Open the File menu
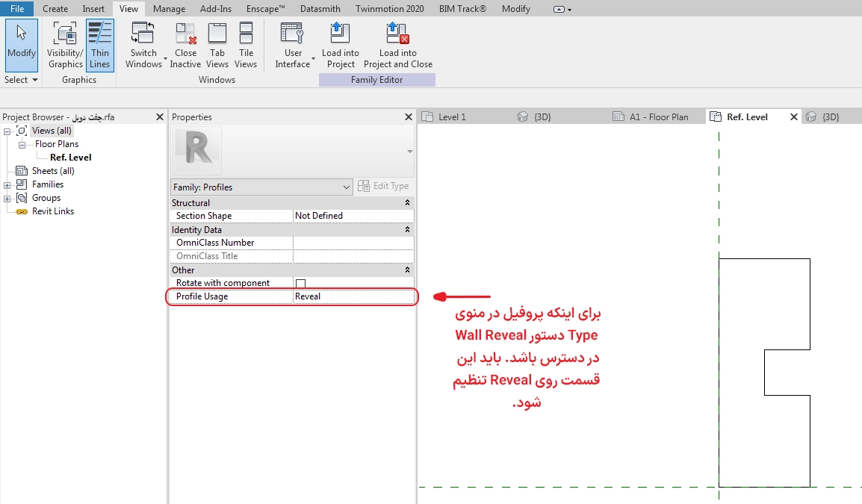Viewport: 862px width, 504px height. pos(17,9)
